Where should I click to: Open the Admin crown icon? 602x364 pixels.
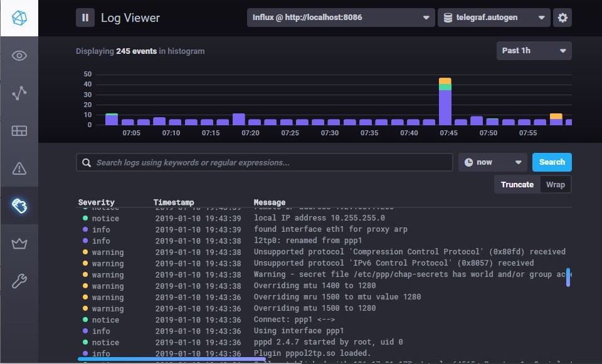pos(19,243)
